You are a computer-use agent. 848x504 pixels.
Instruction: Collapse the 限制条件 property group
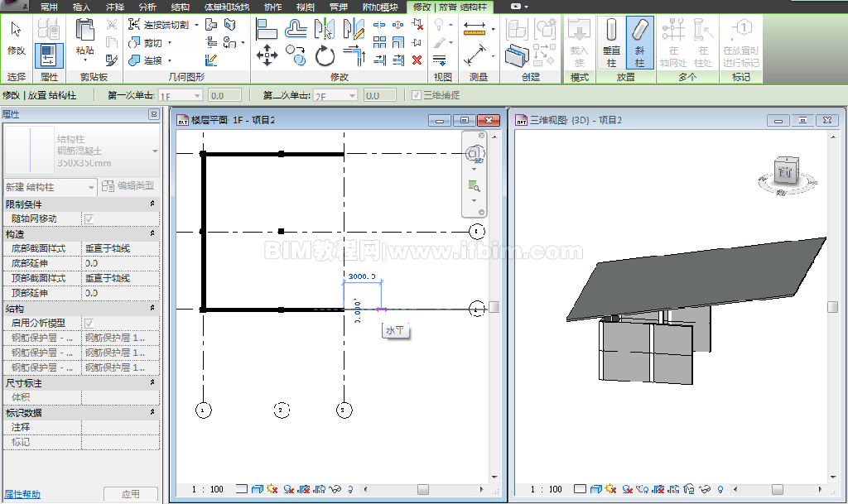[x=152, y=204]
